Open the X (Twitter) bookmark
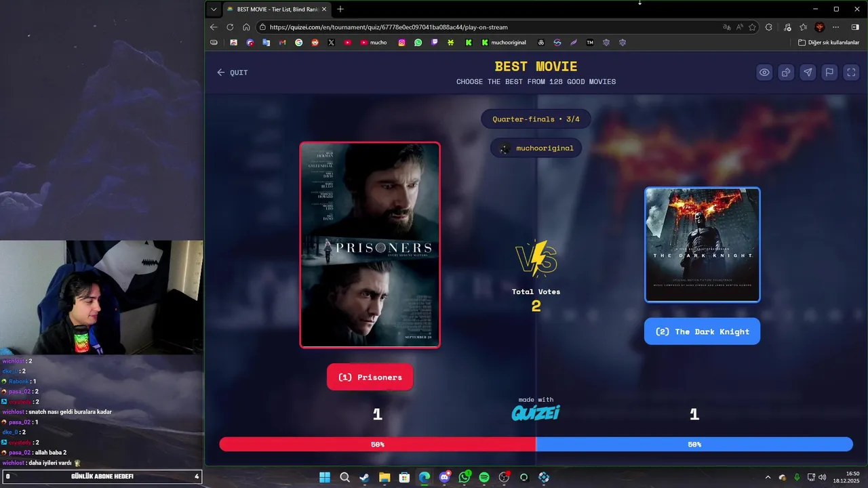Screen dimensions: 868x488 [x=331, y=42]
